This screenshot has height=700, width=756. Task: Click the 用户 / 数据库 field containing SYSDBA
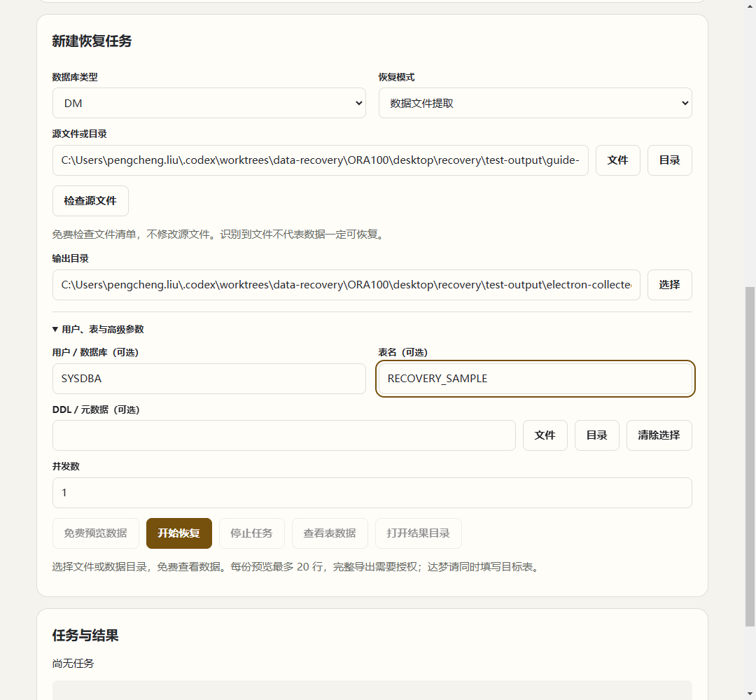(209, 379)
